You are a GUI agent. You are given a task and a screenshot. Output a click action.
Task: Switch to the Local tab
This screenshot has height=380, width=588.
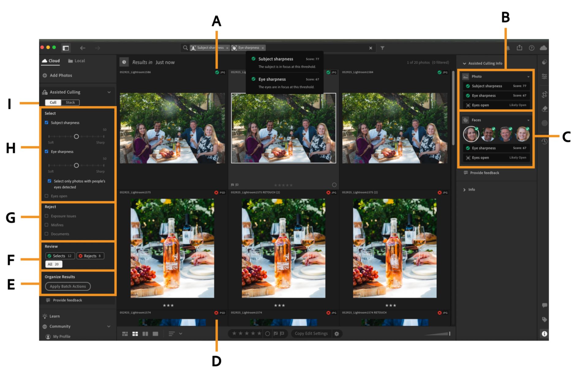[x=77, y=61]
